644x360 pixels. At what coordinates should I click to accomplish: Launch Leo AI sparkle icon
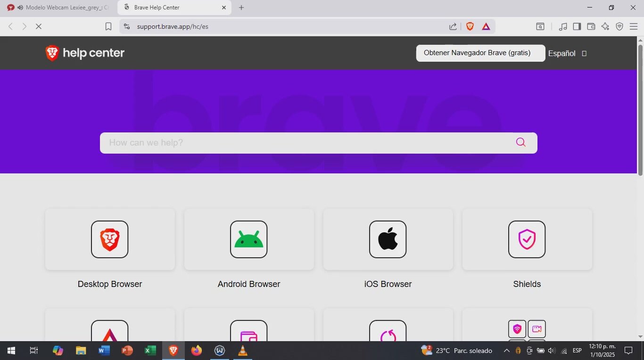coord(605,26)
